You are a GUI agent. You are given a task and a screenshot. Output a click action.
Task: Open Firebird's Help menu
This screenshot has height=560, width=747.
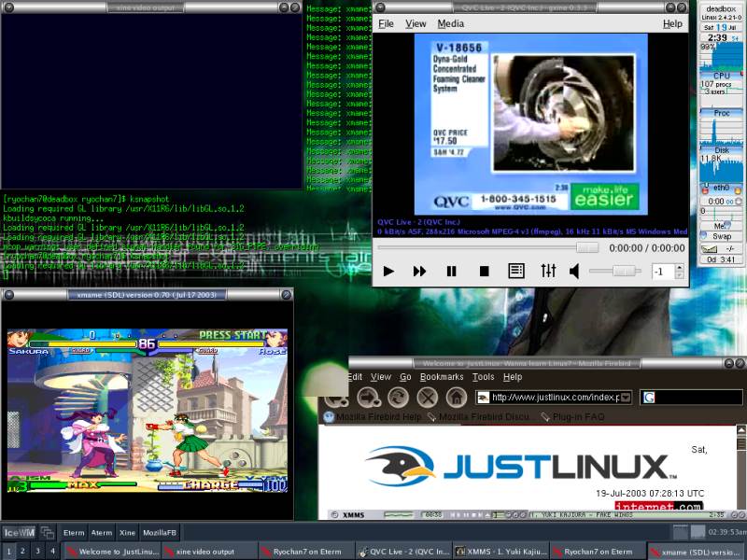click(x=513, y=377)
